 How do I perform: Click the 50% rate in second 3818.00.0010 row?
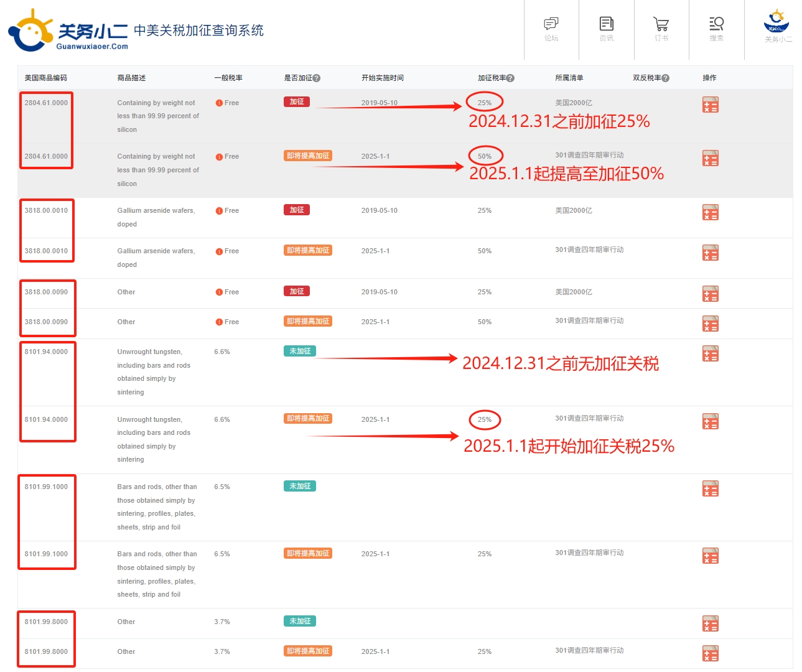(485, 251)
